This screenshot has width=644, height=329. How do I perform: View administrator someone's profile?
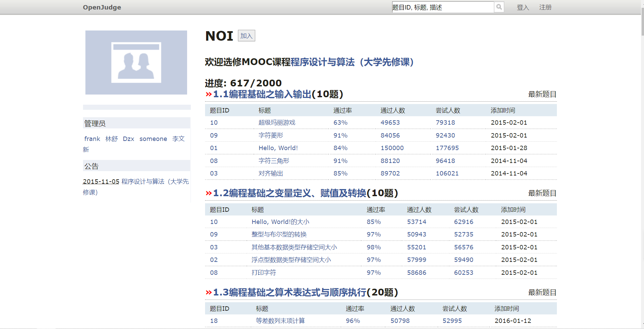tap(153, 139)
